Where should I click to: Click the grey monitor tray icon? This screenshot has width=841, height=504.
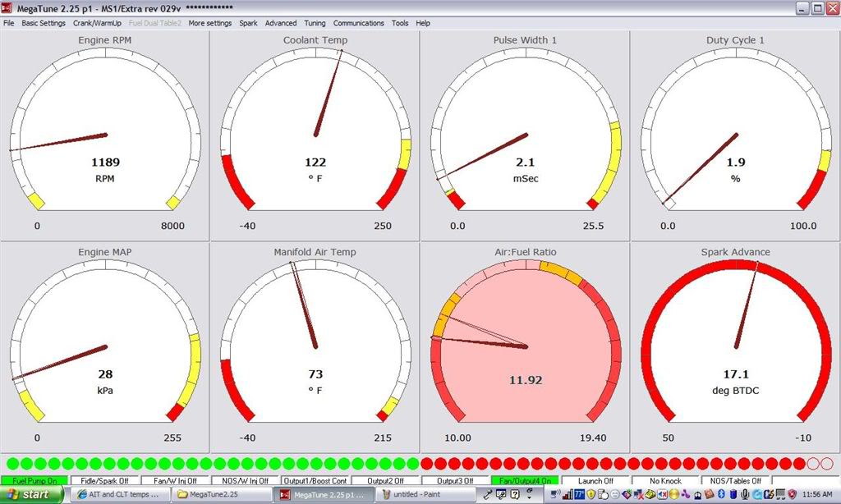pyautogui.click(x=780, y=494)
